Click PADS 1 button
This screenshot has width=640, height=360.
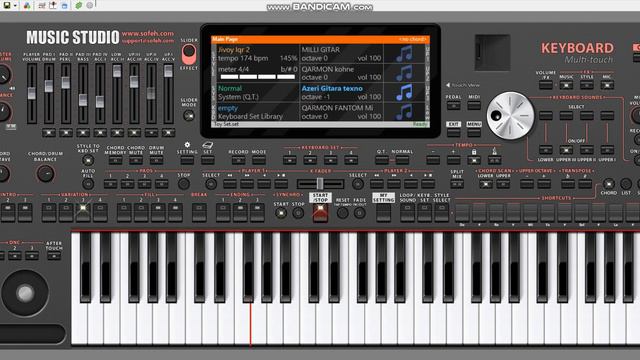tap(110, 184)
